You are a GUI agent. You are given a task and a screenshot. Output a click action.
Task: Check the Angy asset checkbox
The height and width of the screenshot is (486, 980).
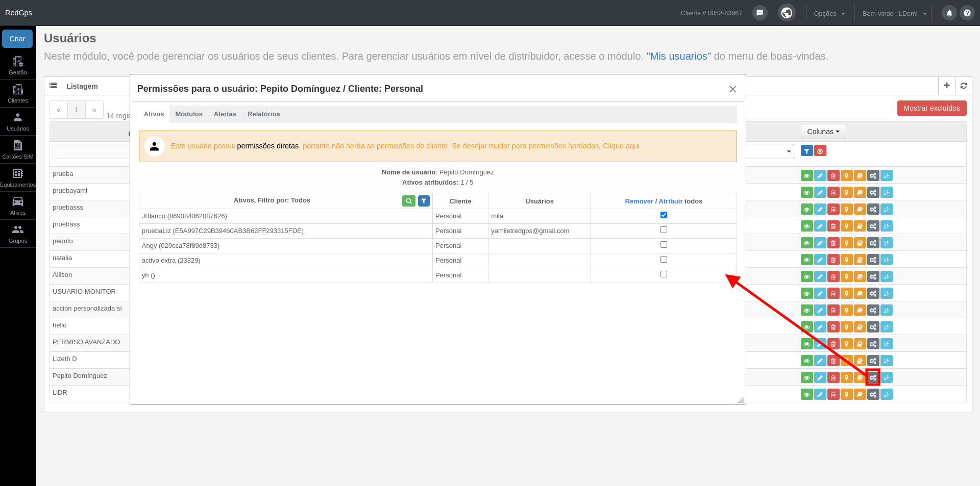pos(664,245)
